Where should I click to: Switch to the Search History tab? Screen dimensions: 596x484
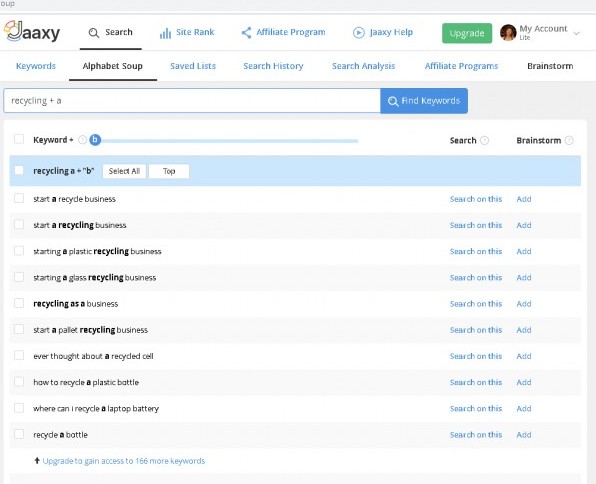[x=273, y=66]
